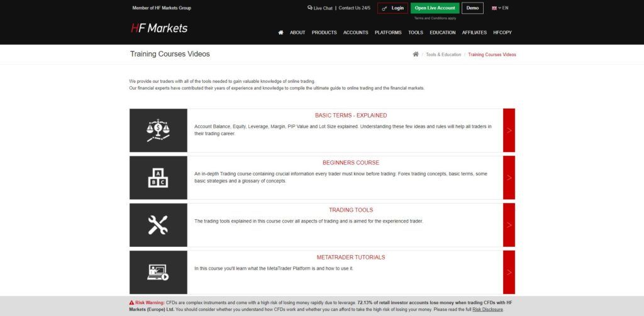Open the ABOUT menu
This screenshot has height=316, width=644.
coord(297,33)
